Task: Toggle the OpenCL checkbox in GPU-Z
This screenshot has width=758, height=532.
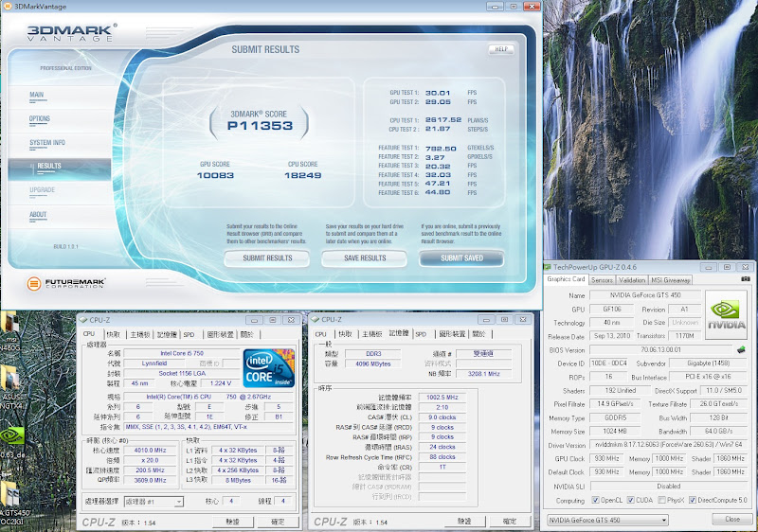Action: pos(596,500)
